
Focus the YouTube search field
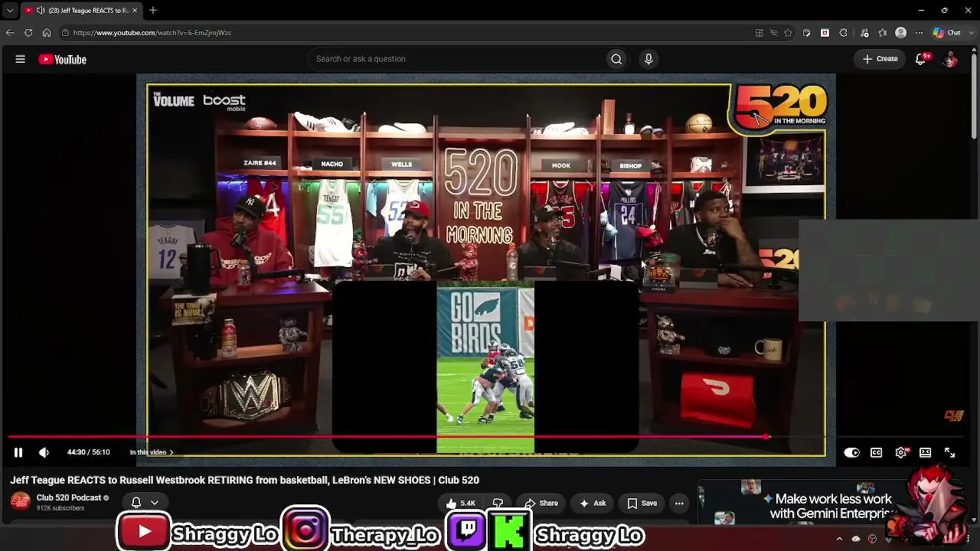point(456,59)
